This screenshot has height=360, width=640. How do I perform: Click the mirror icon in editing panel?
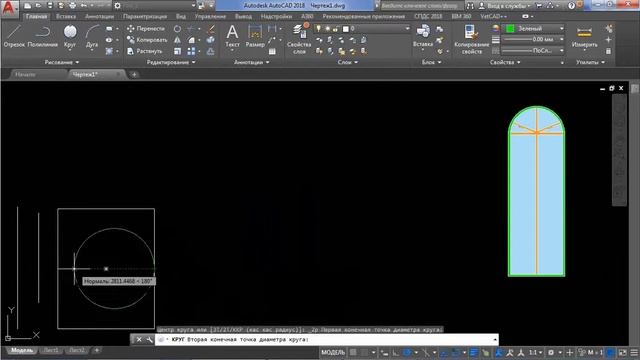[x=177, y=40]
